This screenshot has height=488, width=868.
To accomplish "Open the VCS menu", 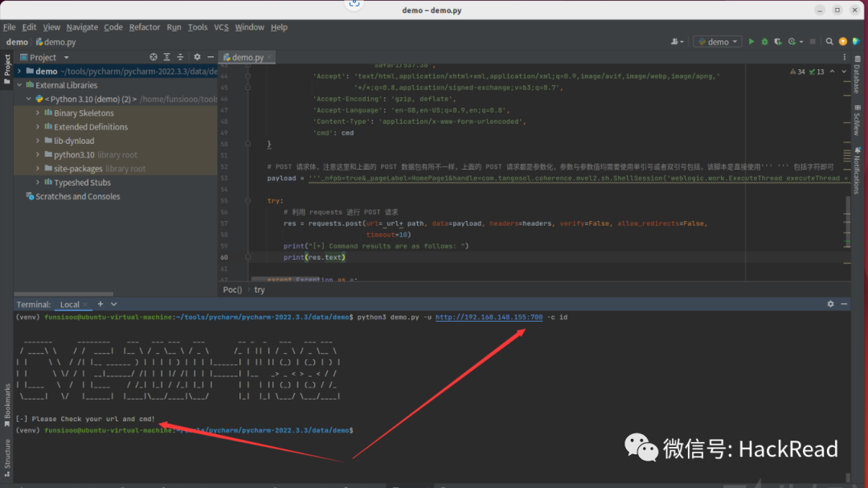I will pyautogui.click(x=221, y=27).
